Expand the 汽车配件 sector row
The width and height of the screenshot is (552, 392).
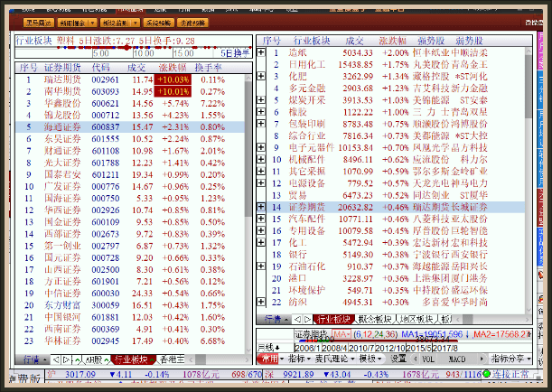tap(261, 219)
